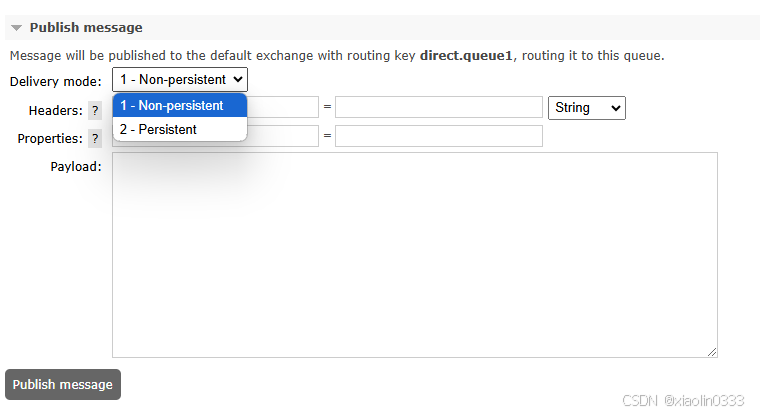Collapse the Publish message section triangle

[x=16, y=28]
